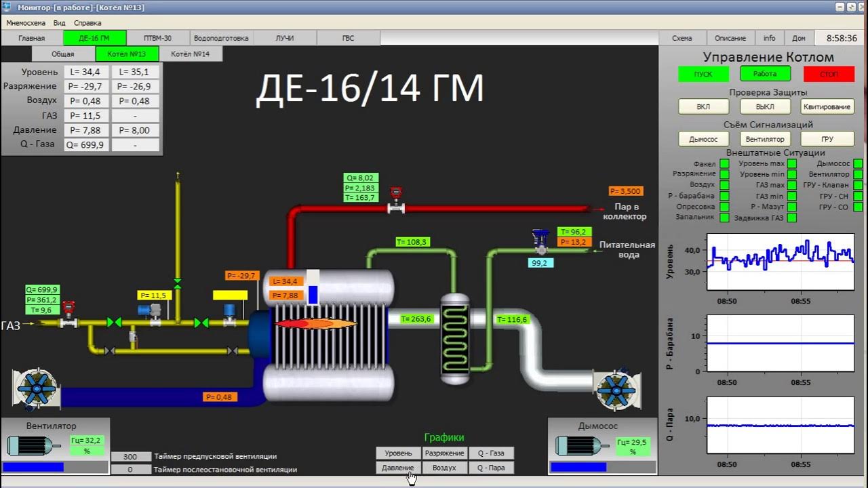Switch to the ЛУЧИ tab
The width and height of the screenshot is (868, 488).
[285, 38]
